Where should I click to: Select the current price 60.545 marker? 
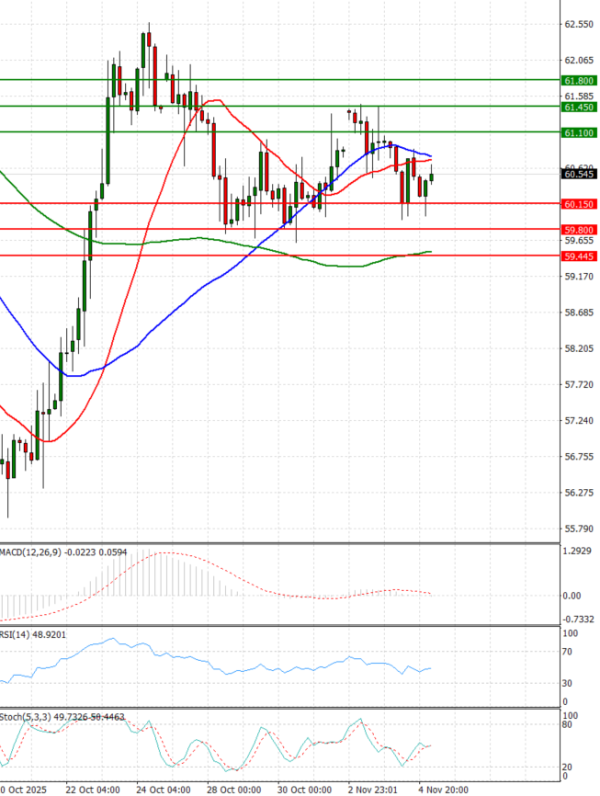[x=579, y=174]
